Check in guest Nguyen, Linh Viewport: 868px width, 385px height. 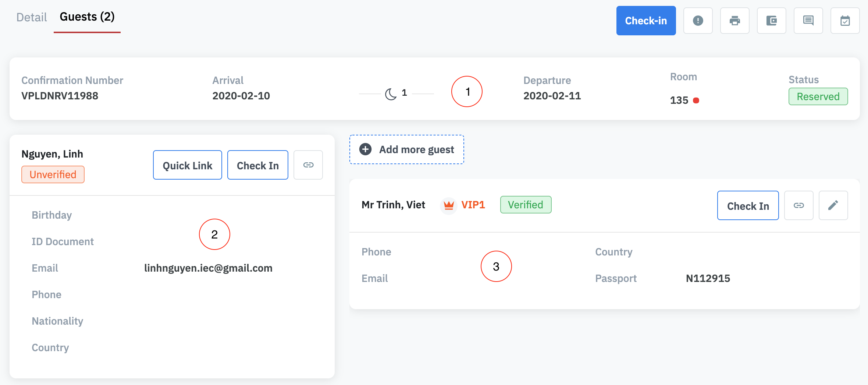coord(257,165)
